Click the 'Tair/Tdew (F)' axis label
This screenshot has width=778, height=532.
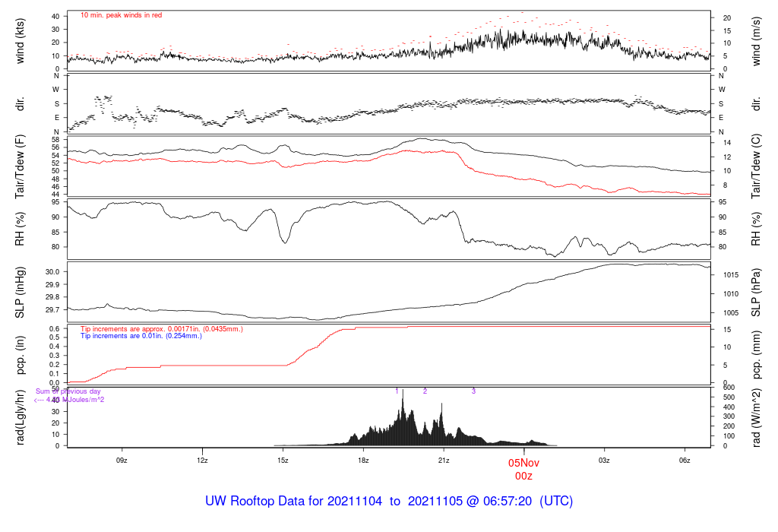click(20, 166)
